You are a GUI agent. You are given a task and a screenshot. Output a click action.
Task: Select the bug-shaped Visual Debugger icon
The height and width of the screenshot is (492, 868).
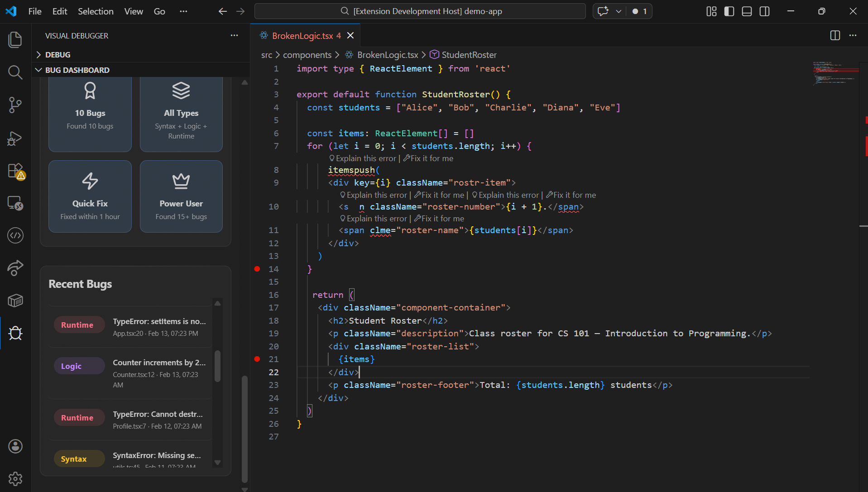[15, 333]
